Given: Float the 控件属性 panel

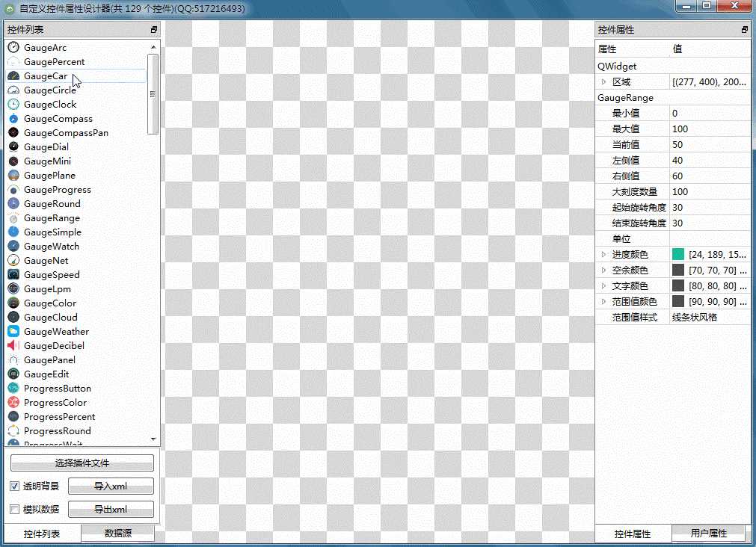Looking at the screenshot, I should 745,30.
